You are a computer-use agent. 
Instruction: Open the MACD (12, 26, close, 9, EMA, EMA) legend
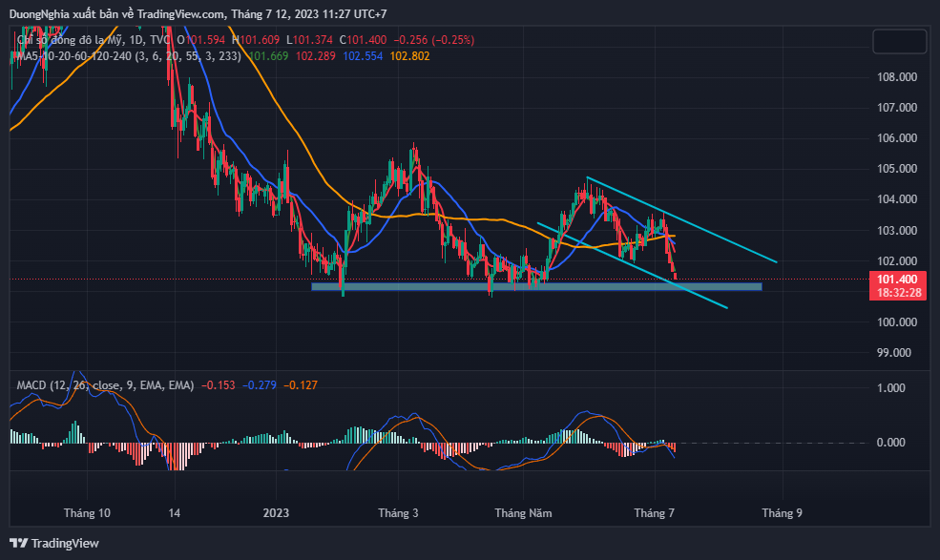click(x=106, y=385)
